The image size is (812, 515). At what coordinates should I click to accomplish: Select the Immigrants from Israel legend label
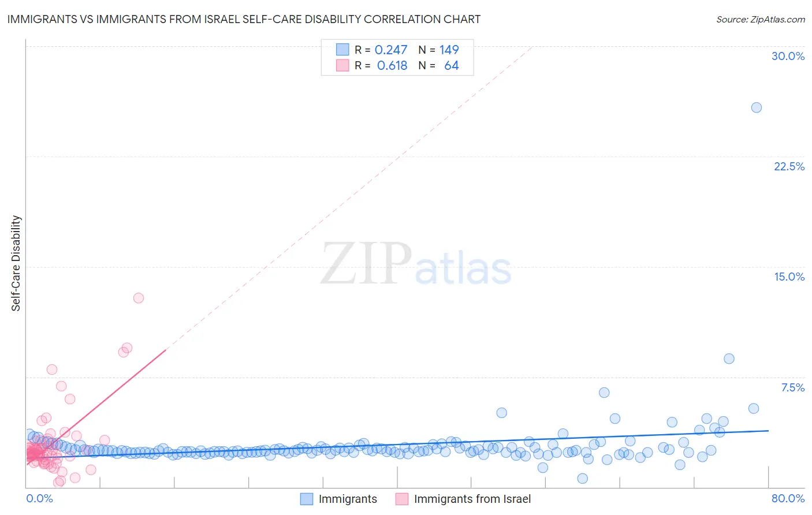point(472,499)
